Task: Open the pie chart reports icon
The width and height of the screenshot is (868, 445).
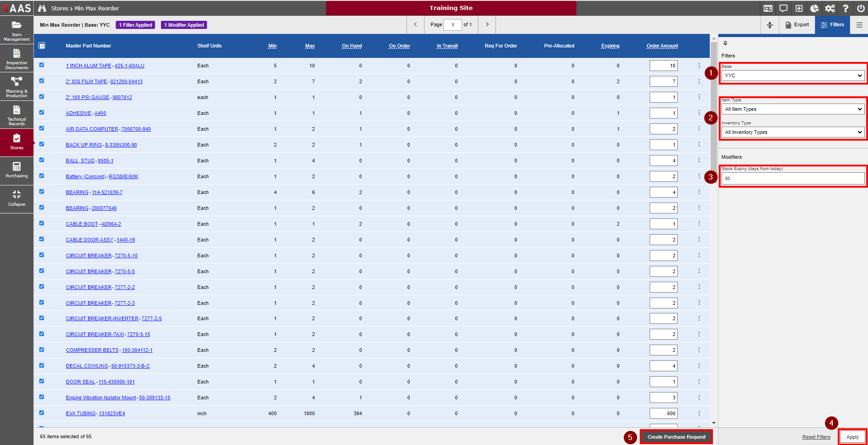Action: coord(814,8)
